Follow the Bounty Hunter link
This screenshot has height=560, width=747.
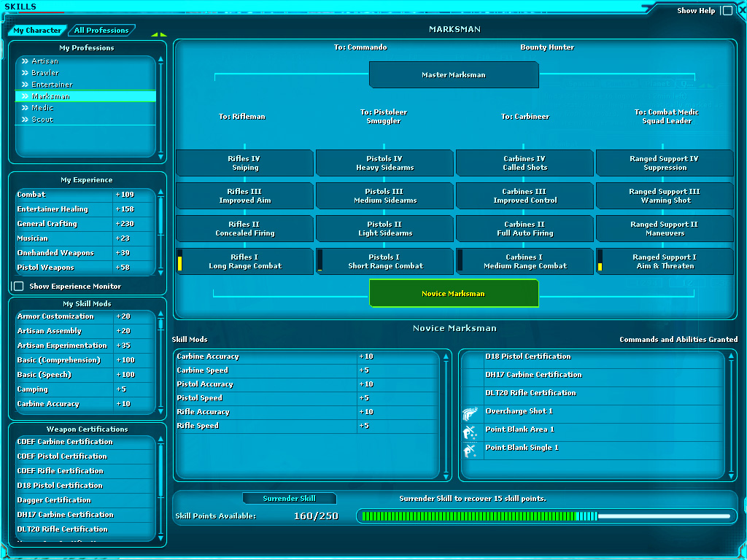pos(547,47)
